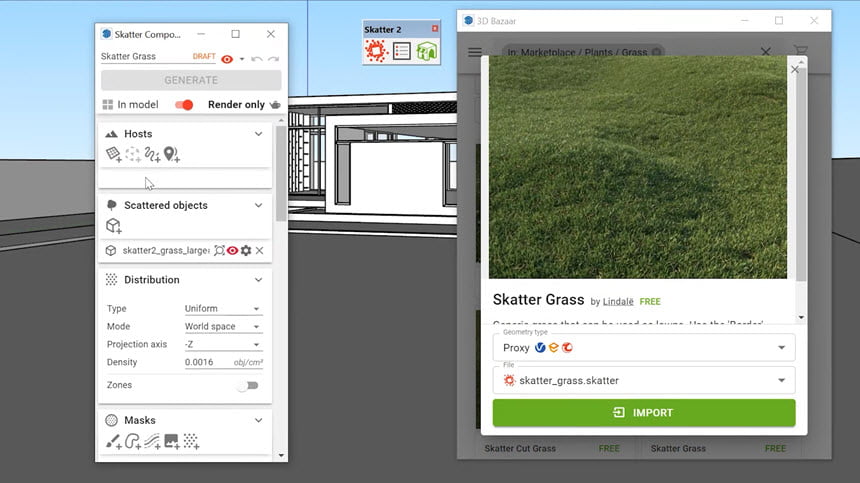Collapse the Scattered objects section
This screenshot has height=483, width=860.
[258, 205]
